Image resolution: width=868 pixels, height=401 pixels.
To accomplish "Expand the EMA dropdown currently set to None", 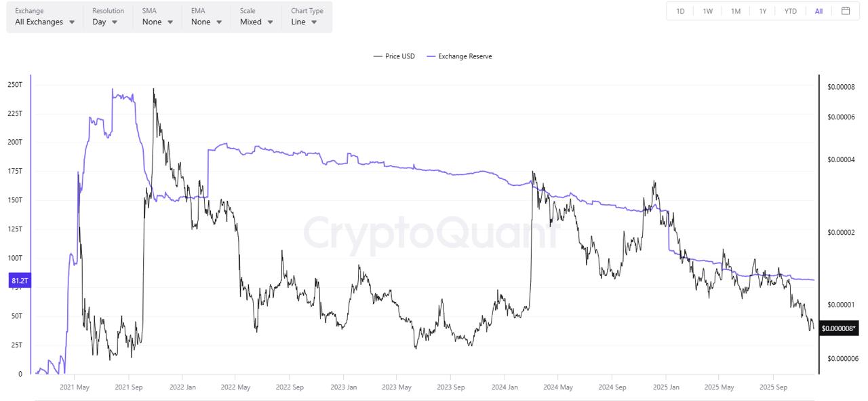I will tap(203, 21).
